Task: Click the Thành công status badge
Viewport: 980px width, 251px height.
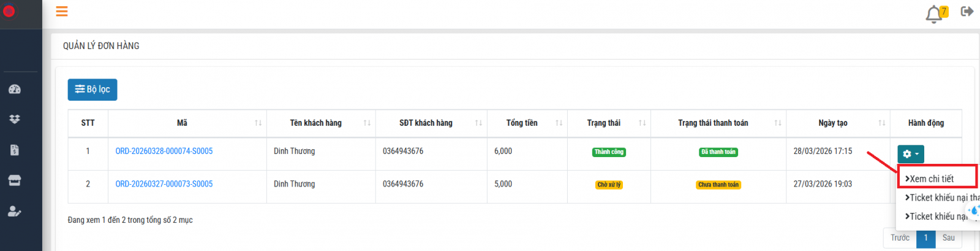Action: coord(609,152)
